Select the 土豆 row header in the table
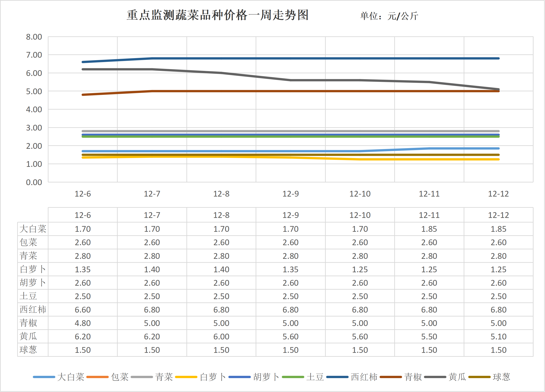 pos(28,296)
